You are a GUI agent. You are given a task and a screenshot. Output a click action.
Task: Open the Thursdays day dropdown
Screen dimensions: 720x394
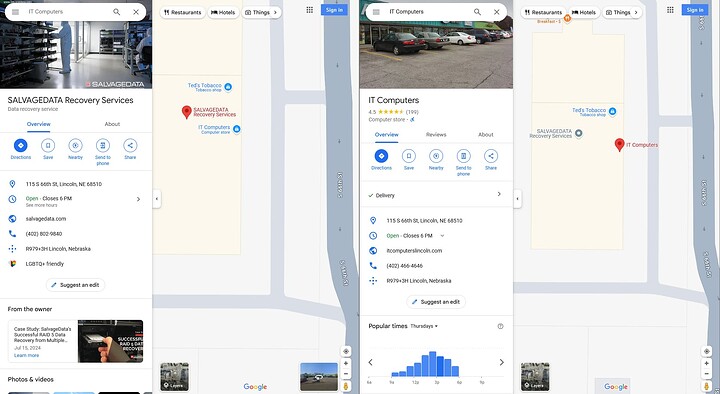point(424,326)
